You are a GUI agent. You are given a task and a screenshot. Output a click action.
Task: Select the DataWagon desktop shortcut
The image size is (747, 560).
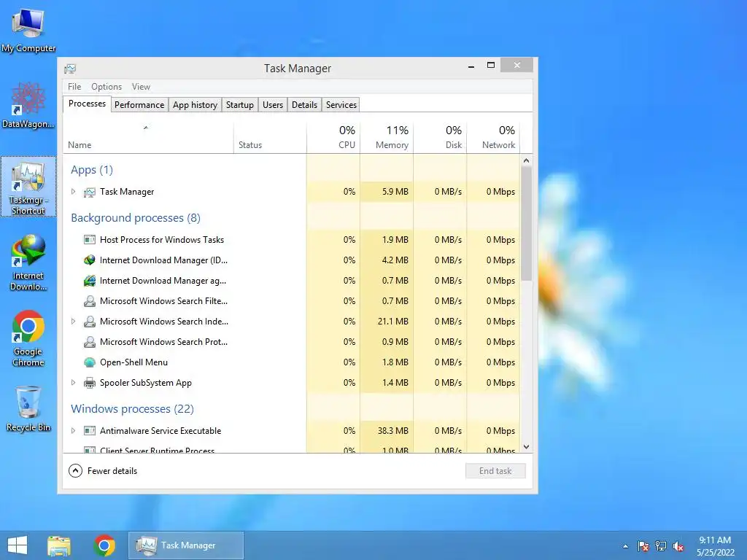coord(28,105)
